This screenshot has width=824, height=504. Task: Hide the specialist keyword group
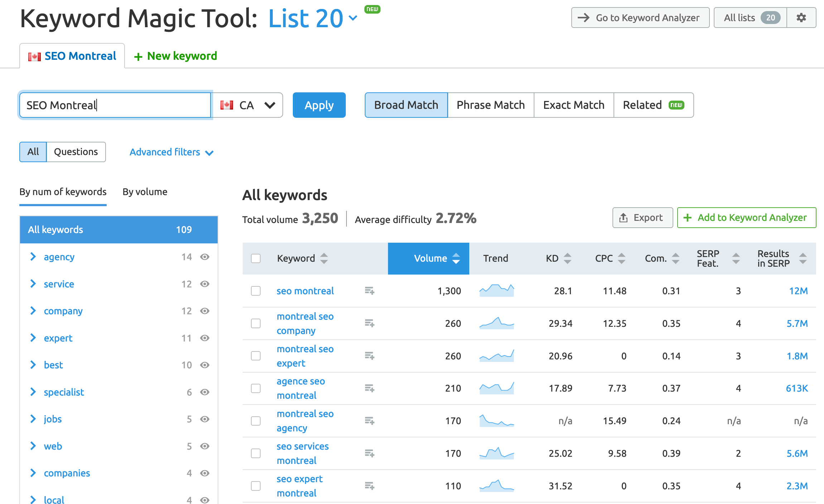coord(205,392)
